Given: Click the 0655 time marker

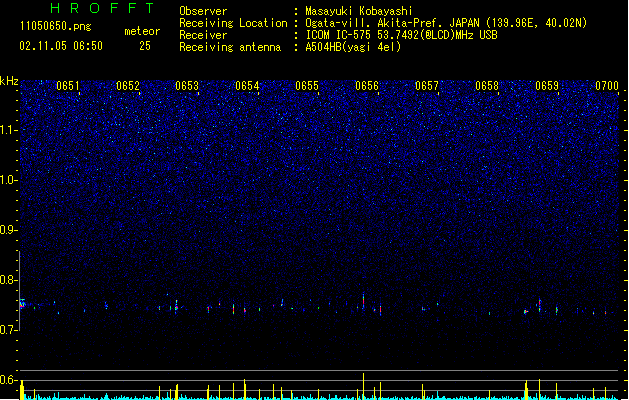Looking at the screenshot, I should click(307, 86).
